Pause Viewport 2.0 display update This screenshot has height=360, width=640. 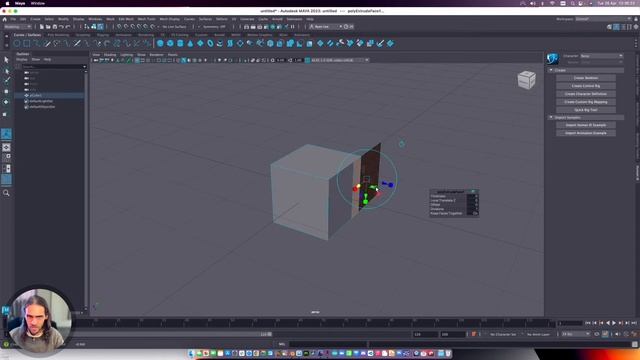pos(293,27)
